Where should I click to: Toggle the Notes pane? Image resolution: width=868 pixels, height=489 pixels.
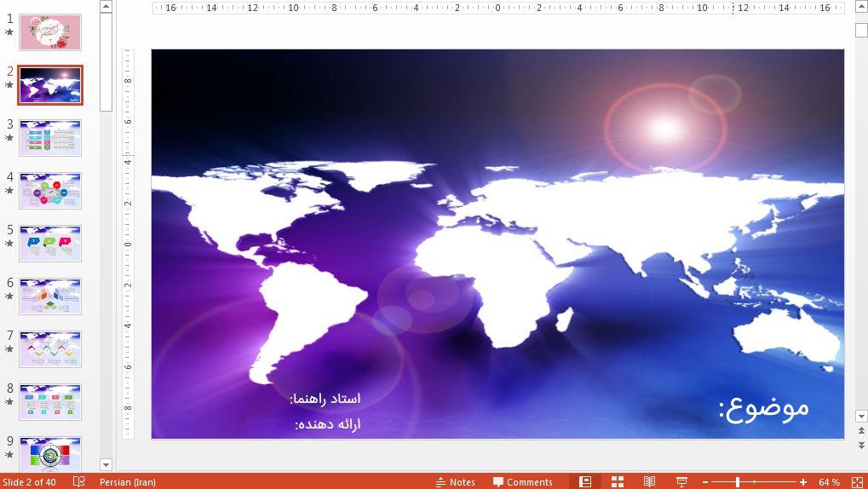tap(456, 482)
